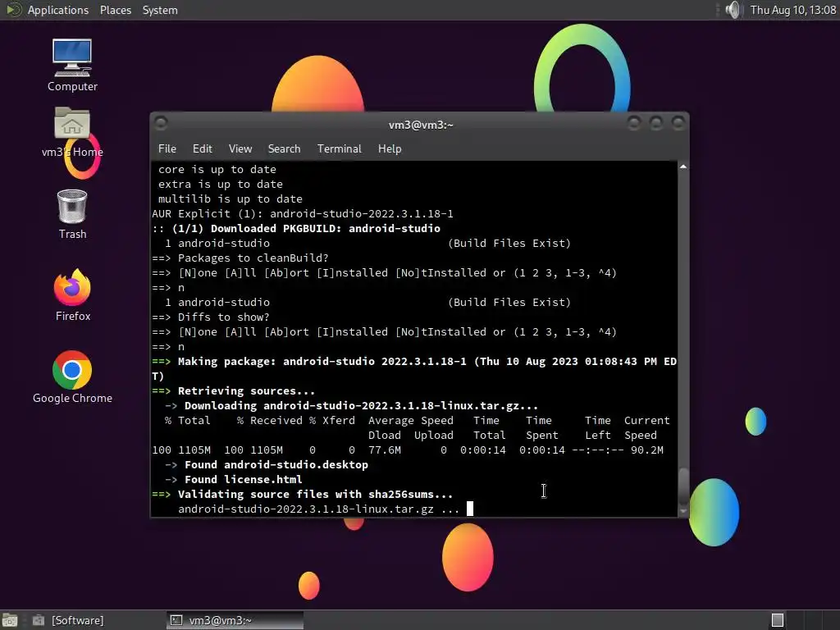The height and width of the screenshot is (630, 840).
Task: Launch Google Chrome from the desktop
Action: click(x=72, y=377)
